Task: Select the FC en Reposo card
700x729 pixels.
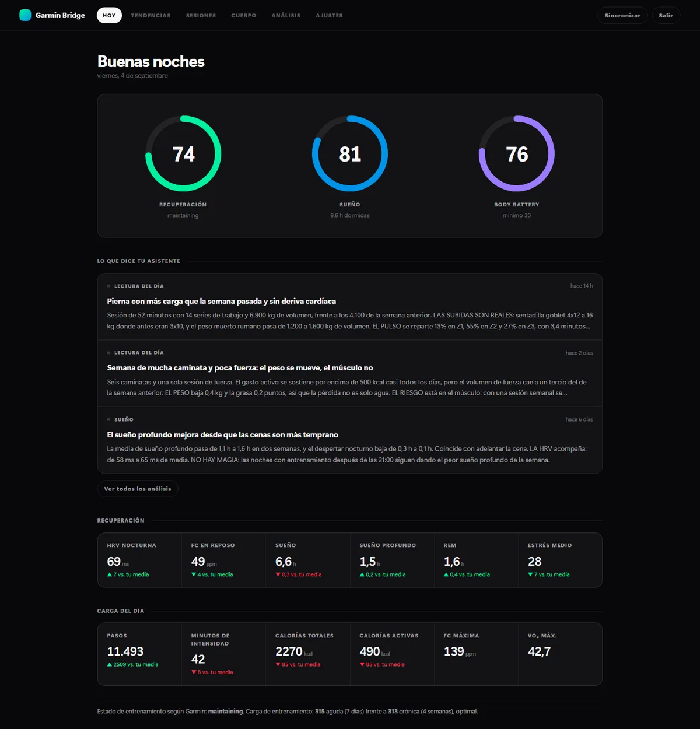Action: 223,560
